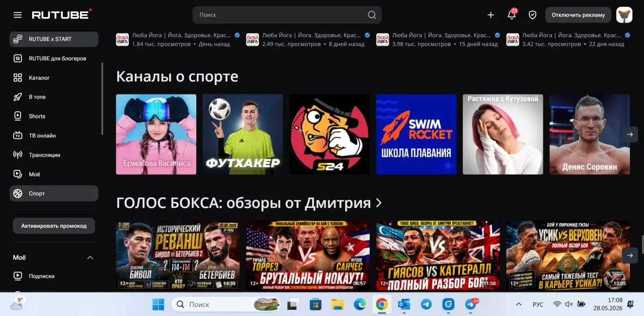Open Денис Сорокин channel card
Viewport: 644px width, 316px height.
[x=590, y=134]
